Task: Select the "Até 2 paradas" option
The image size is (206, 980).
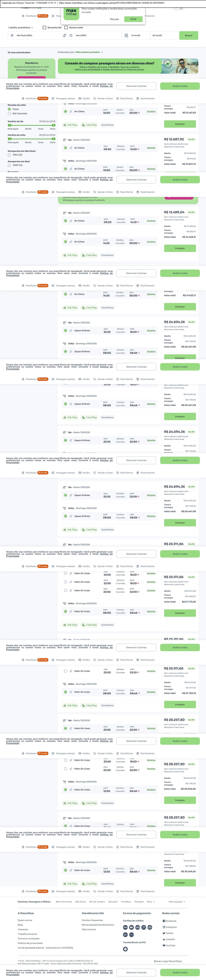Action: click(9, 113)
